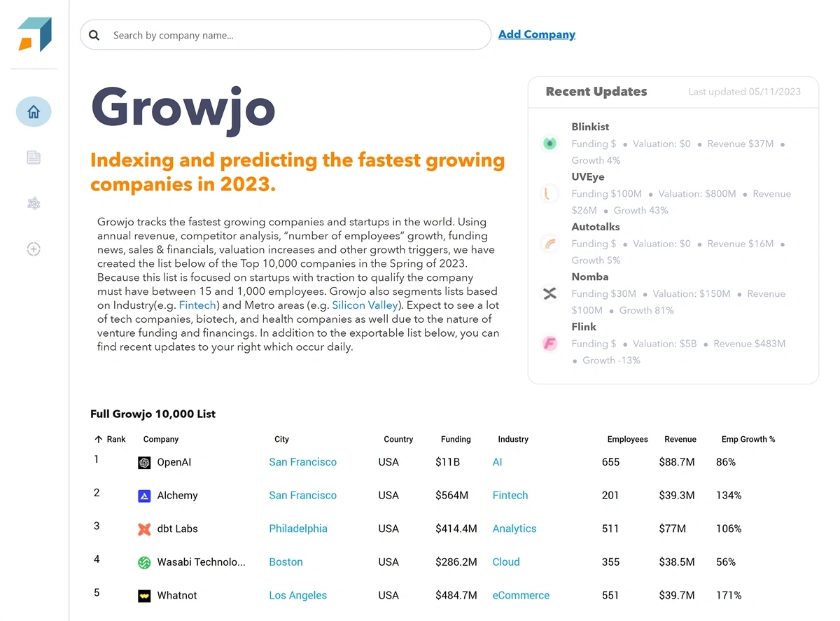The height and width of the screenshot is (621, 840).
Task: Sort table by Emp Growth % column
Action: point(748,440)
